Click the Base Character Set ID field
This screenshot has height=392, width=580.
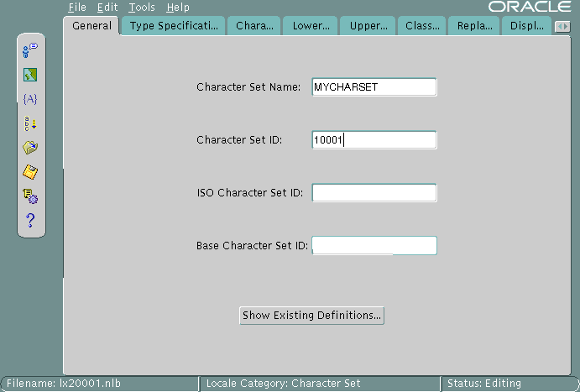374,246
